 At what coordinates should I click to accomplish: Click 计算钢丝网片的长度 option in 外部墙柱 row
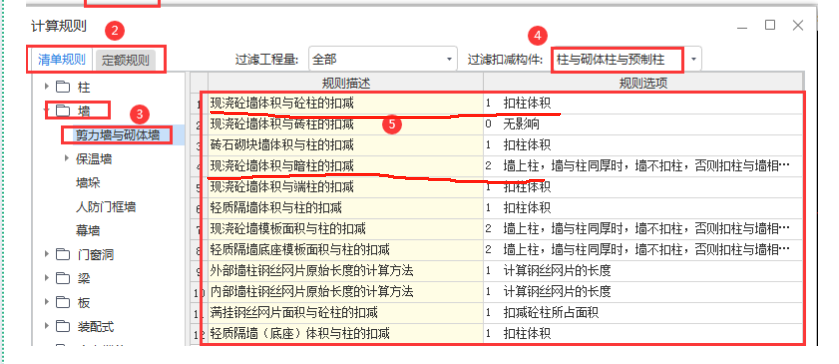coord(557,270)
